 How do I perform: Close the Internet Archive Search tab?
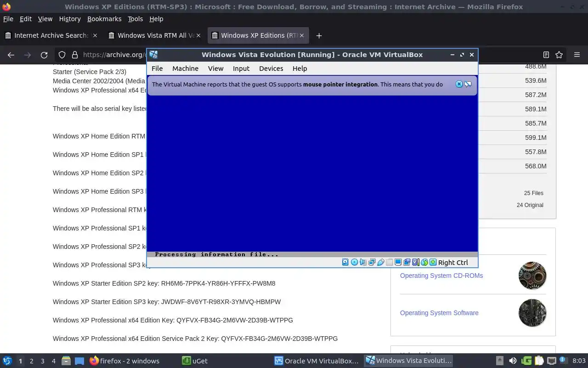pyautogui.click(x=95, y=35)
